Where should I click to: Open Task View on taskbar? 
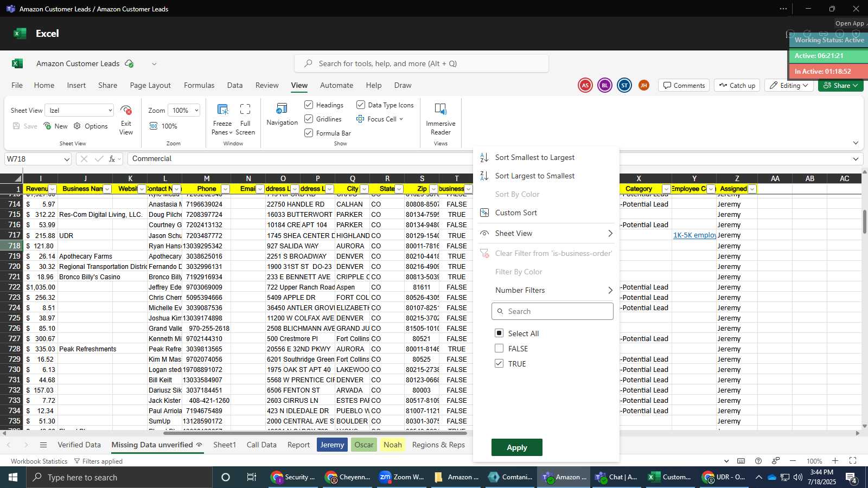click(x=251, y=477)
